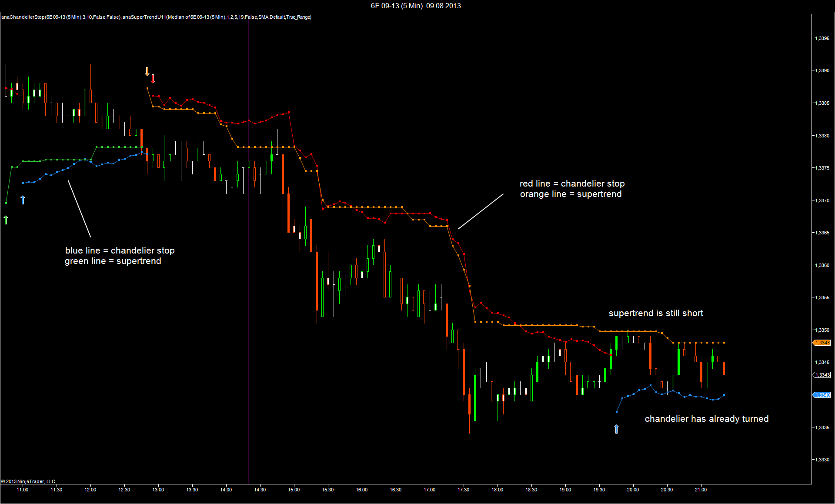Screen dimensions: 835x504
Task: Click the 15:00 time axis label
Action: click(x=294, y=490)
